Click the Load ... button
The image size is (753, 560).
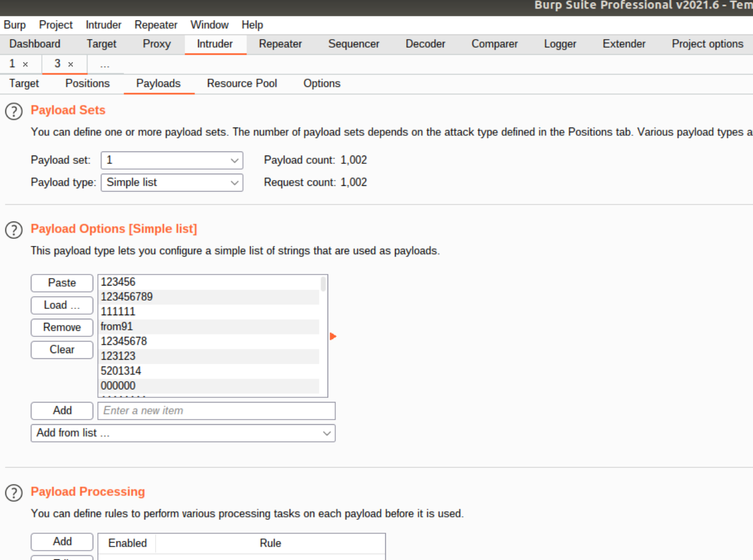tap(62, 305)
